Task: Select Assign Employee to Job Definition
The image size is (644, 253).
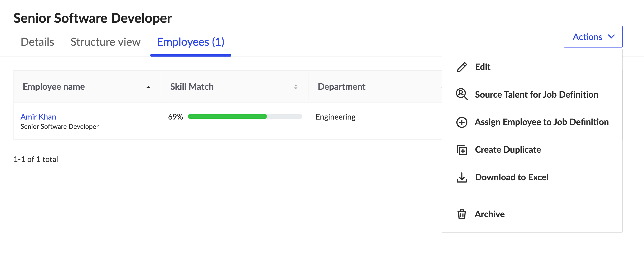Action: tap(542, 122)
